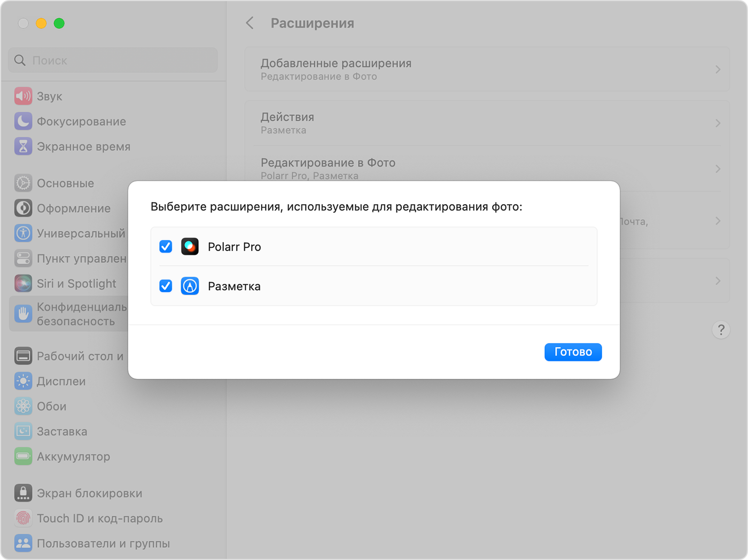
Task: Click the Разметка markup icon
Action: tap(190, 286)
